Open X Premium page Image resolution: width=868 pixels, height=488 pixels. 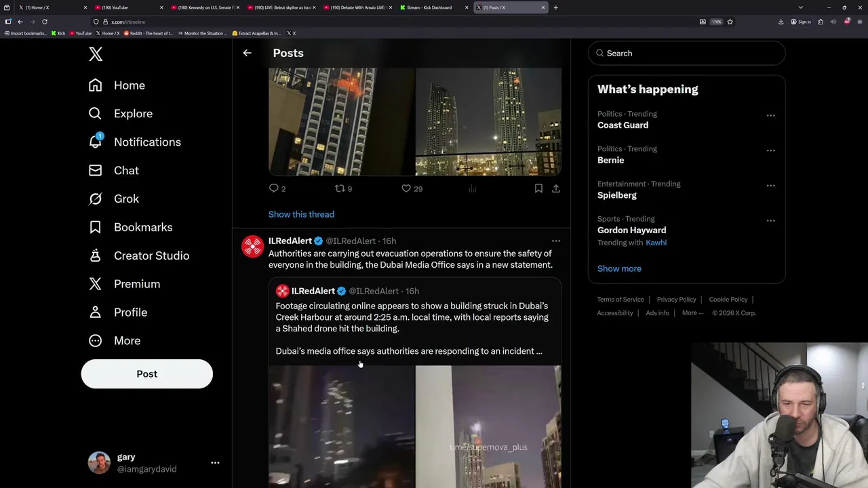(124, 284)
